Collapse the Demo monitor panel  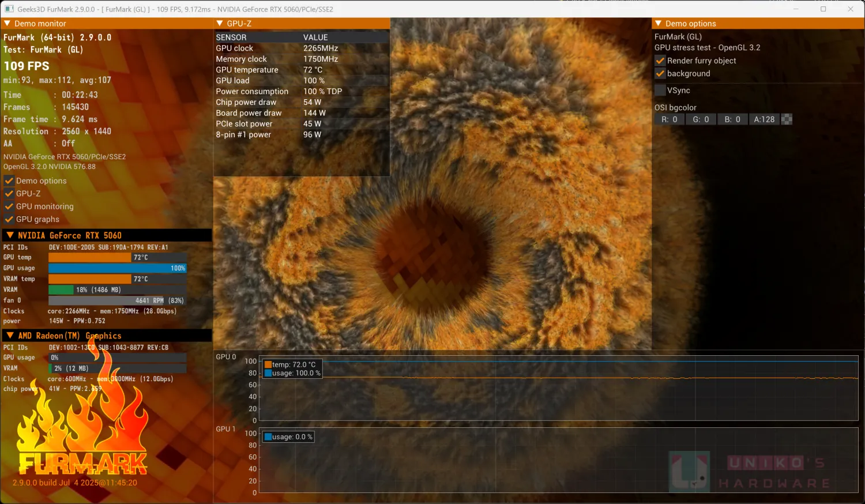[x=7, y=24]
